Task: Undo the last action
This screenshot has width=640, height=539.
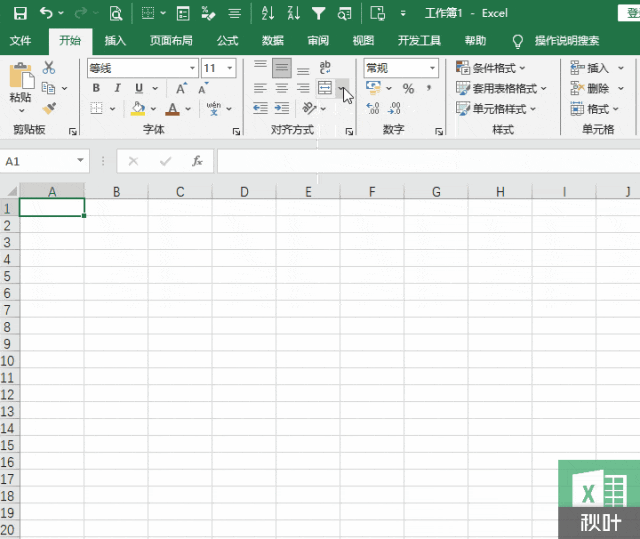Action: point(46,13)
